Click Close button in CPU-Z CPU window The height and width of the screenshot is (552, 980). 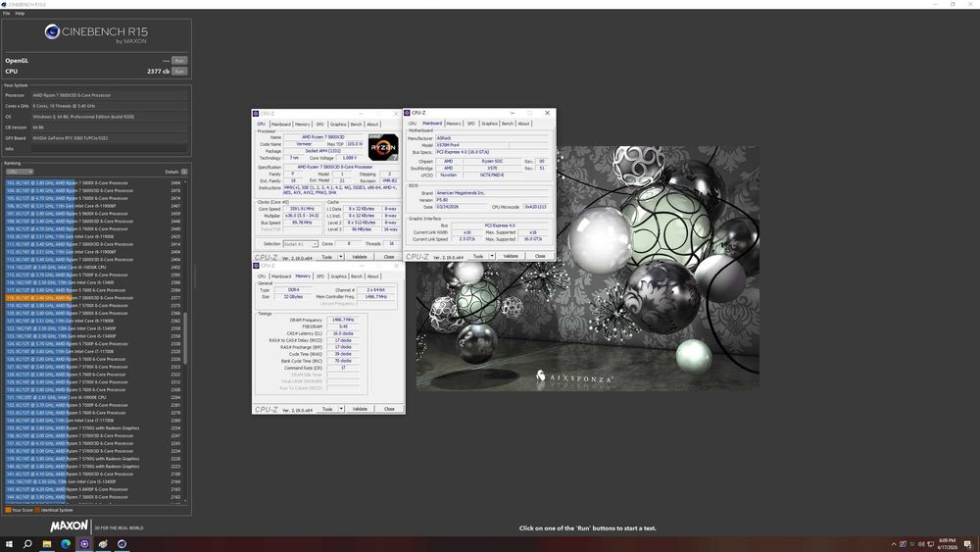pos(389,257)
